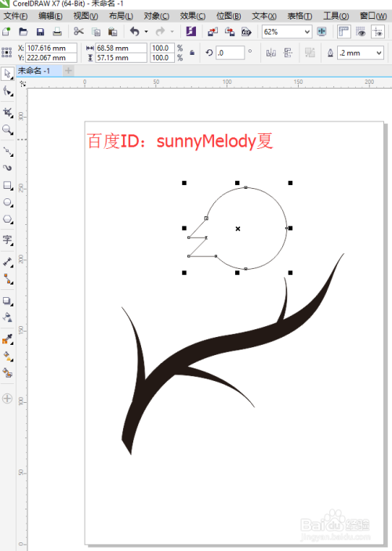Expand the redo history dropdown arrow
Viewport: 392px width, 551px height.
tap(172, 31)
